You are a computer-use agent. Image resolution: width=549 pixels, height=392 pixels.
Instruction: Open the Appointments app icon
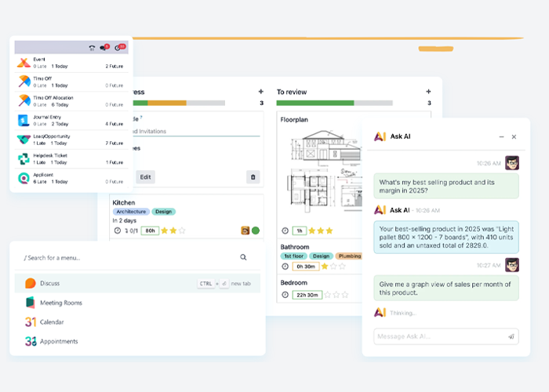click(31, 341)
